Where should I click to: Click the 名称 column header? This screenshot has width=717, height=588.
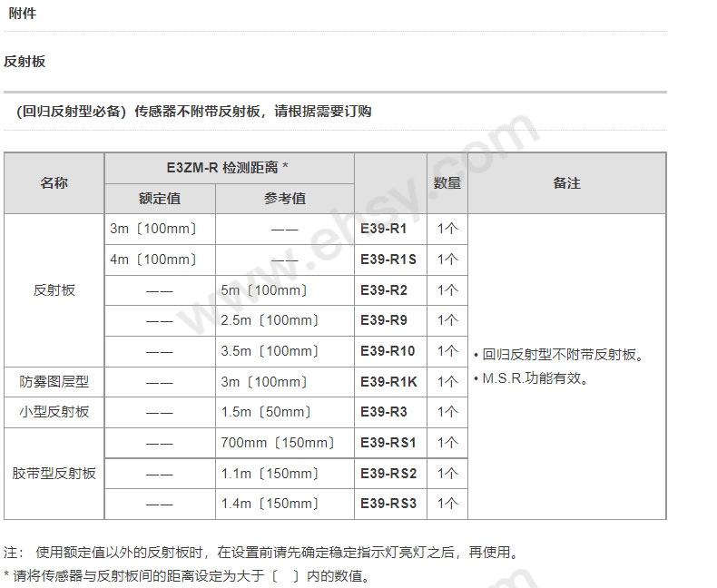54,183
